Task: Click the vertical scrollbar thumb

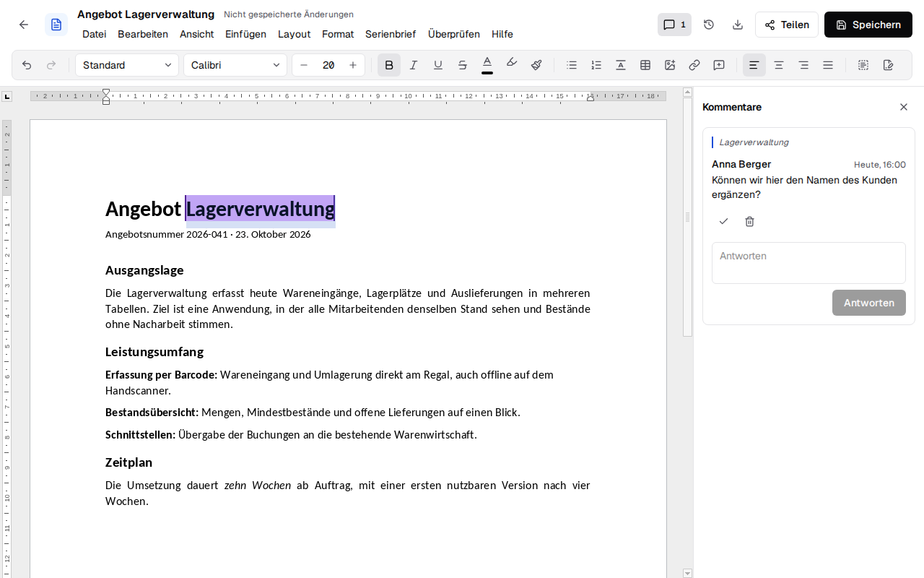Action: click(687, 217)
